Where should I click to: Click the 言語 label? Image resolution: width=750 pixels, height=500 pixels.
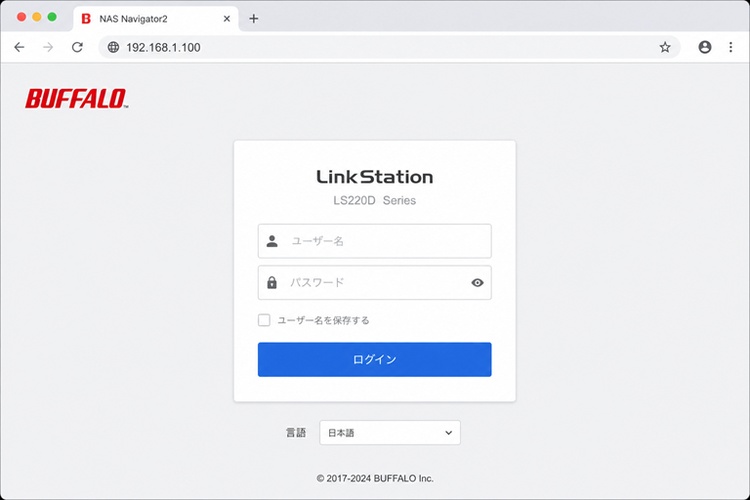296,433
